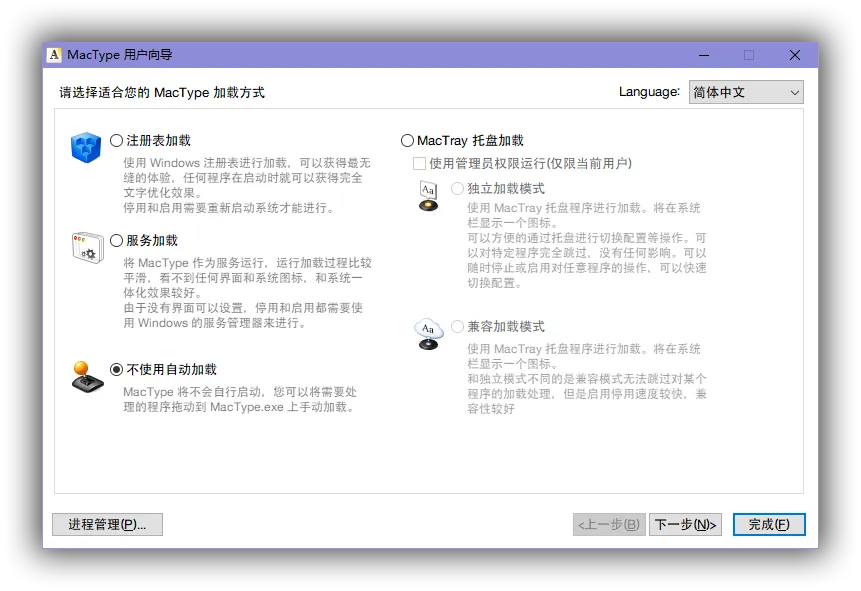Screen dimensions: 861x591
Task: Click the service window gear icon
Action: [x=88, y=248]
